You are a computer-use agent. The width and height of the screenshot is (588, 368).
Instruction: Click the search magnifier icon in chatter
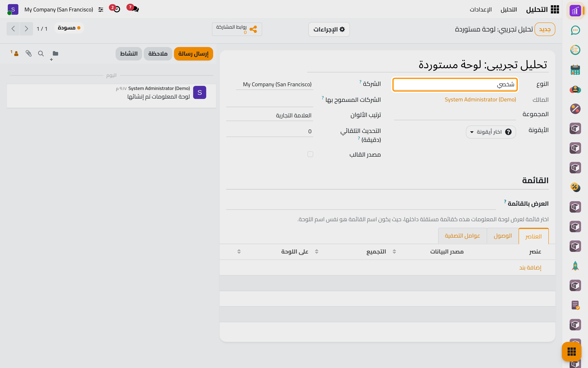tap(41, 54)
